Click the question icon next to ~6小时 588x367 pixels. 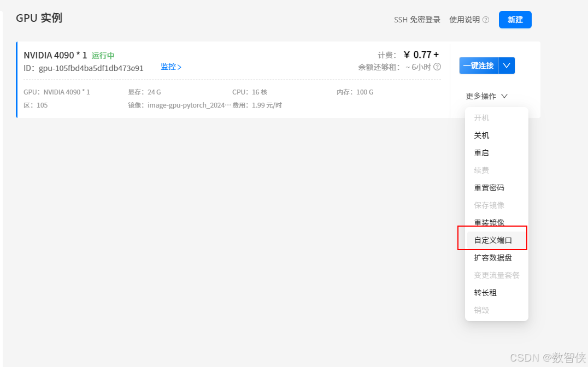[x=437, y=67]
